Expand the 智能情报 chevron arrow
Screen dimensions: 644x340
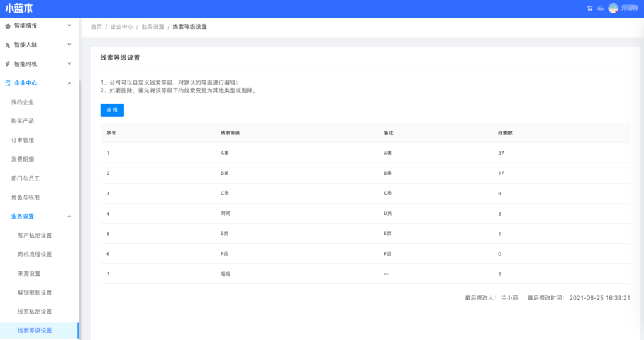(69, 26)
